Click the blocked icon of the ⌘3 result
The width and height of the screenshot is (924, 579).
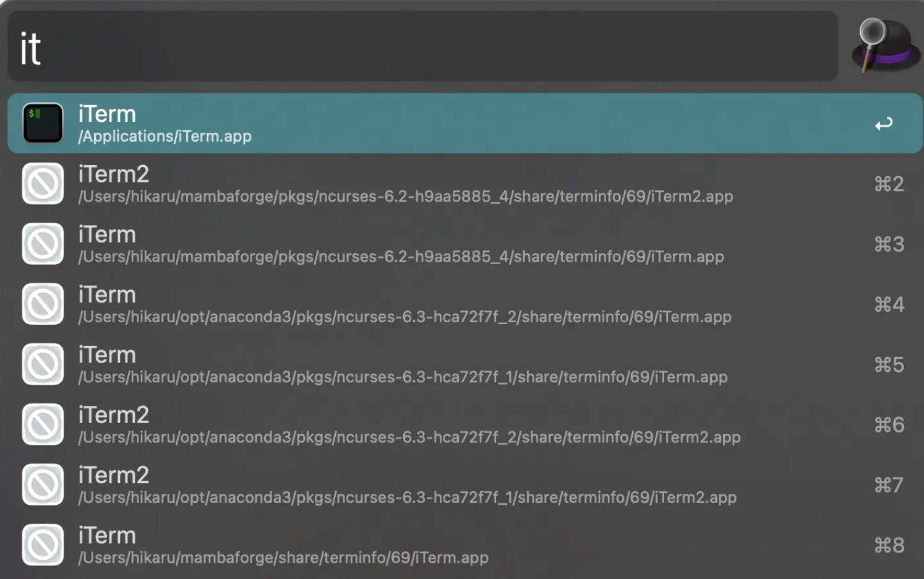click(43, 244)
